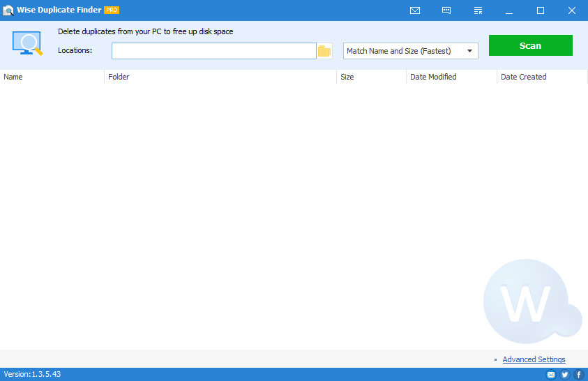Screen dimensions: 588x381
Task: Sort by the Date Created column header
Action: (542, 77)
